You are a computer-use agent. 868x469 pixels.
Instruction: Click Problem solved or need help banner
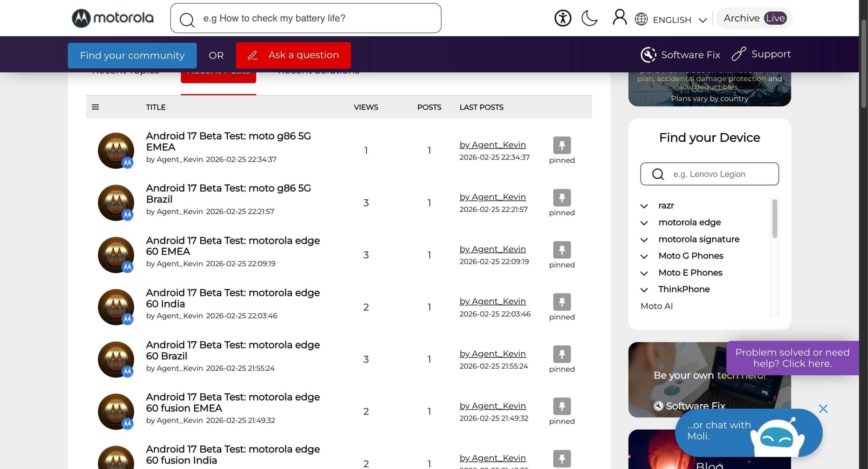(792, 358)
